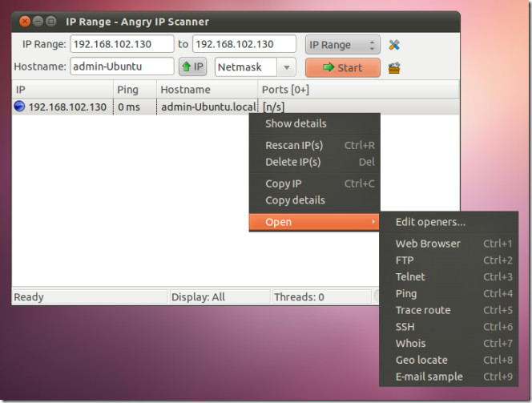The width and height of the screenshot is (532, 403).
Task: Focus the ending IP address field
Action: 244,44
